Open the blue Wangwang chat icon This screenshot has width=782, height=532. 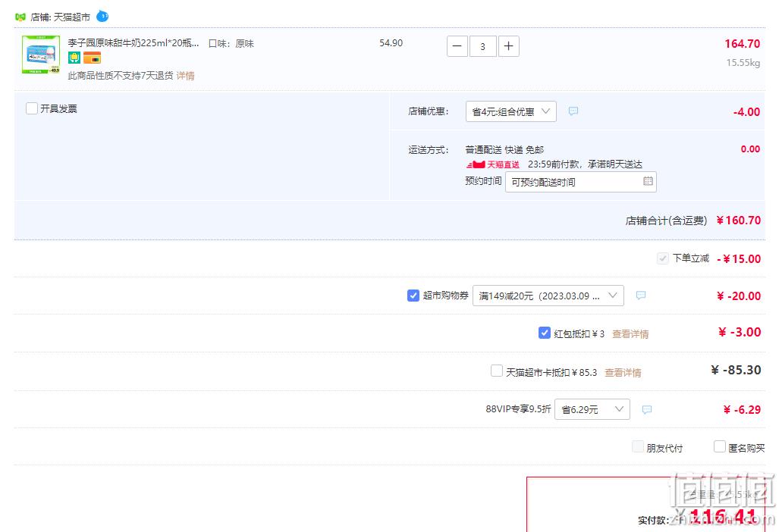(102, 17)
